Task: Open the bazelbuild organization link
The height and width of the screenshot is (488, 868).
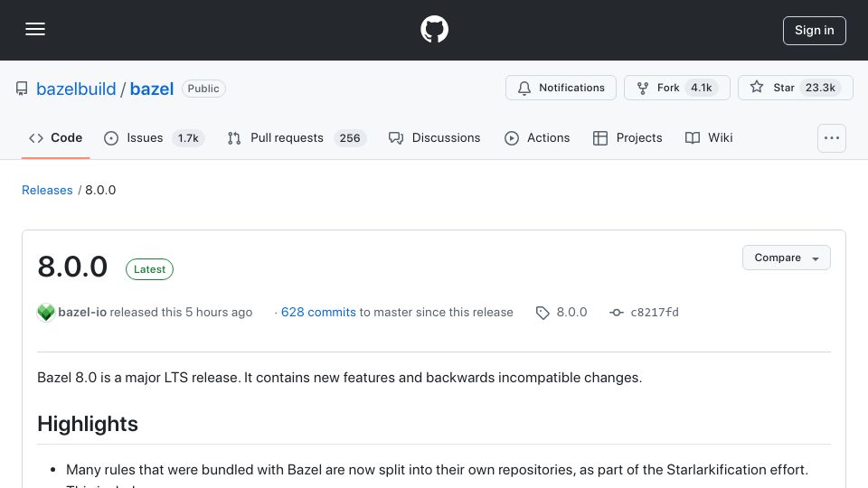Action: pyautogui.click(x=76, y=89)
